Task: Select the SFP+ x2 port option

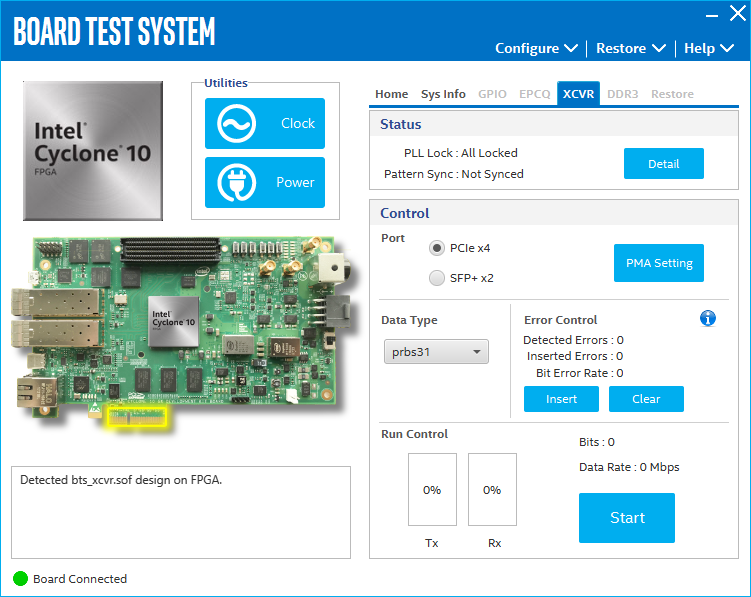Action: click(x=437, y=278)
